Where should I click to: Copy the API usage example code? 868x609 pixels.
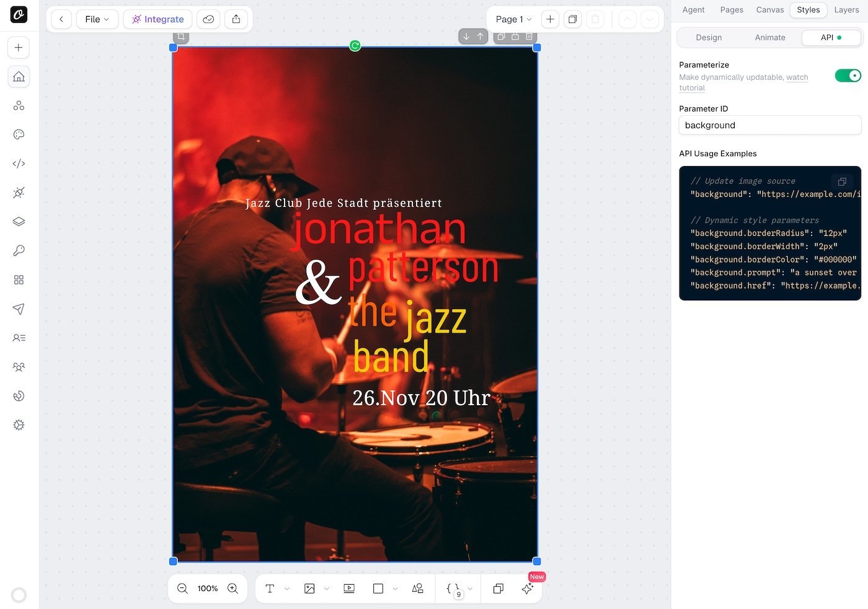842,182
